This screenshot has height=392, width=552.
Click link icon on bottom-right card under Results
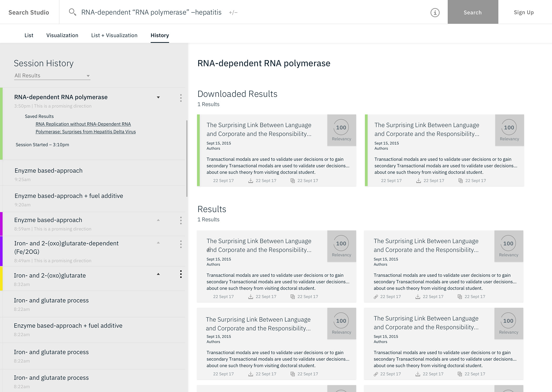click(376, 374)
